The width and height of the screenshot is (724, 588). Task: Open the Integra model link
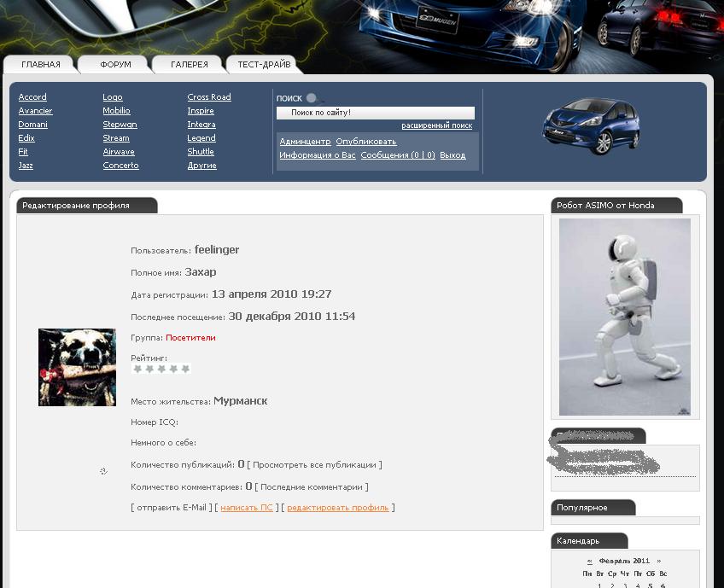(x=201, y=124)
